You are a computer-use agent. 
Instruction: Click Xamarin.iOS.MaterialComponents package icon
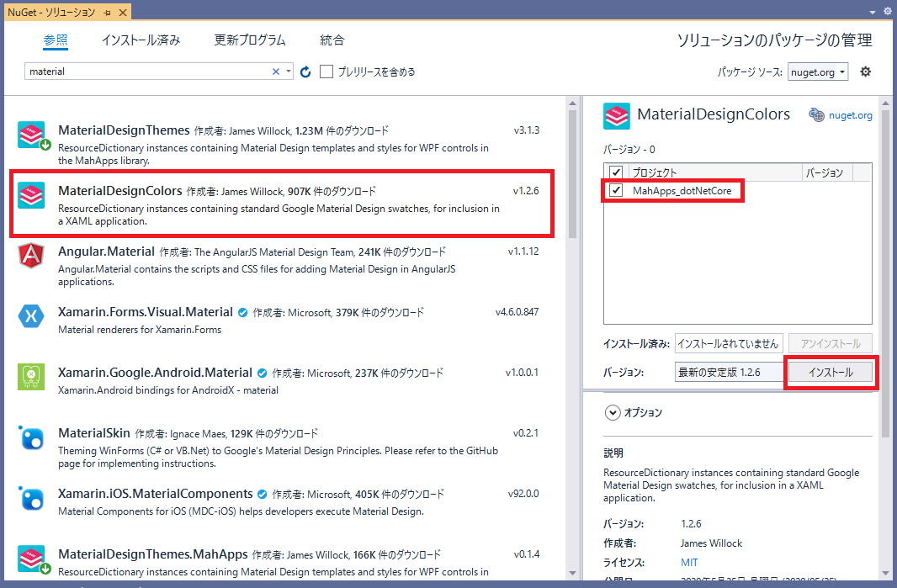pyautogui.click(x=31, y=498)
